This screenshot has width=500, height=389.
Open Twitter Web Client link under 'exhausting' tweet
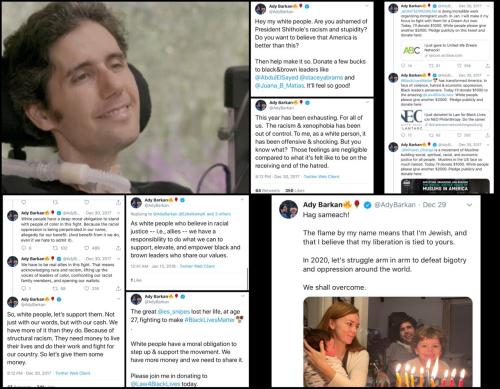[x=321, y=177]
